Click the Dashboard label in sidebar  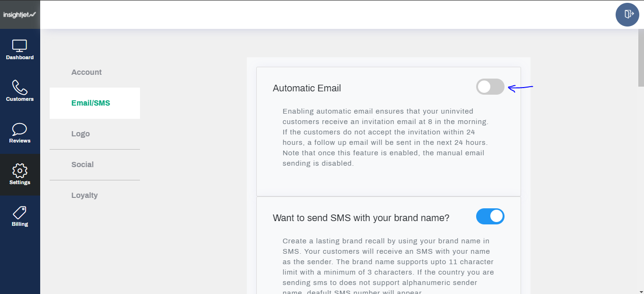point(20,57)
